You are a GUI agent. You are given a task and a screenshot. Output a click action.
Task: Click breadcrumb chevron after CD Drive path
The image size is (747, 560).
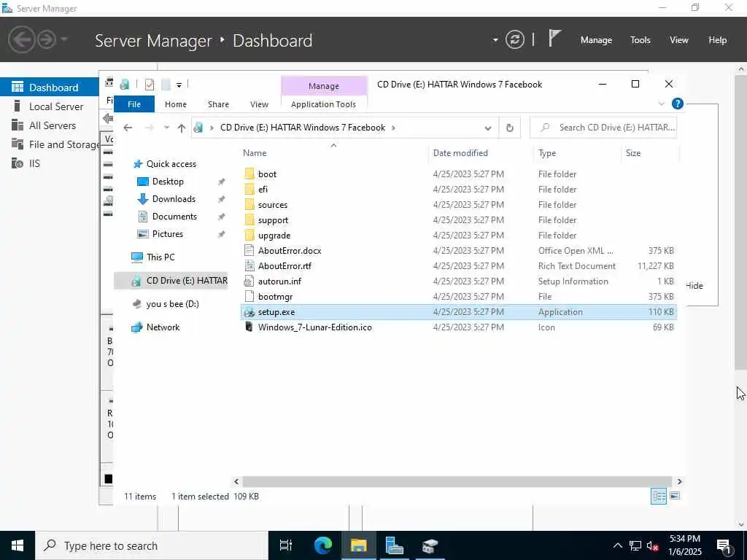coord(393,128)
